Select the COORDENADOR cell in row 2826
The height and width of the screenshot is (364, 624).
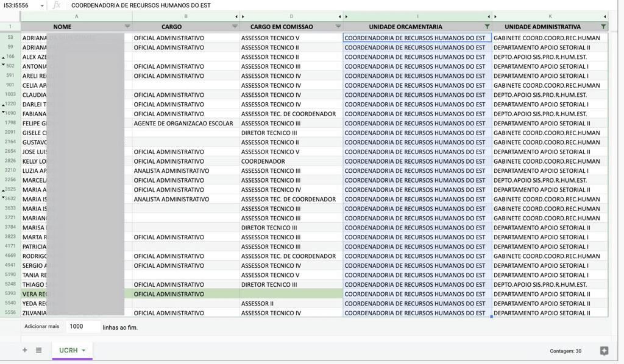[x=291, y=161]
